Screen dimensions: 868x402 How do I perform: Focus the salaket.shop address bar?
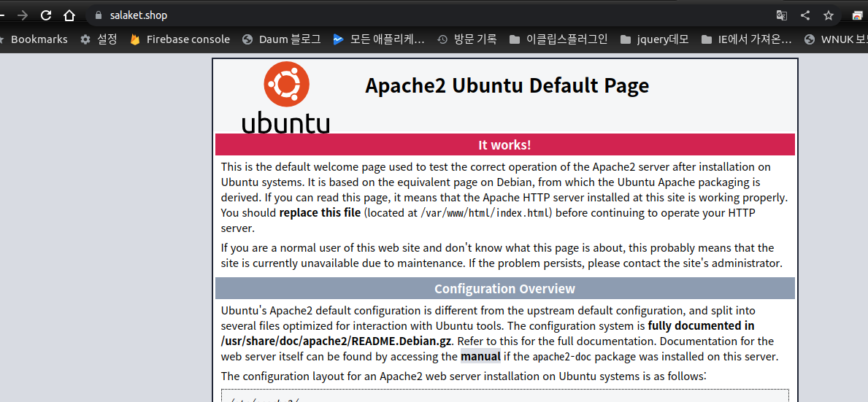coord(431,15)
